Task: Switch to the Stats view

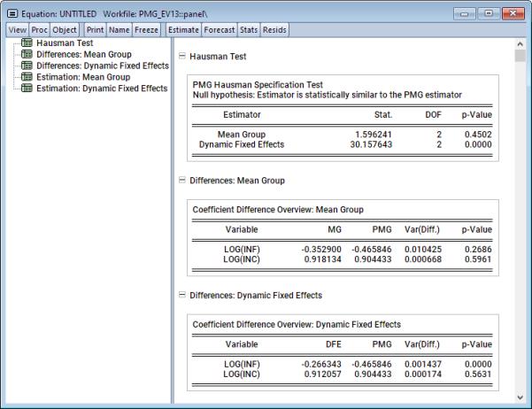Action: pyautogui.click(x=251, y=29)
